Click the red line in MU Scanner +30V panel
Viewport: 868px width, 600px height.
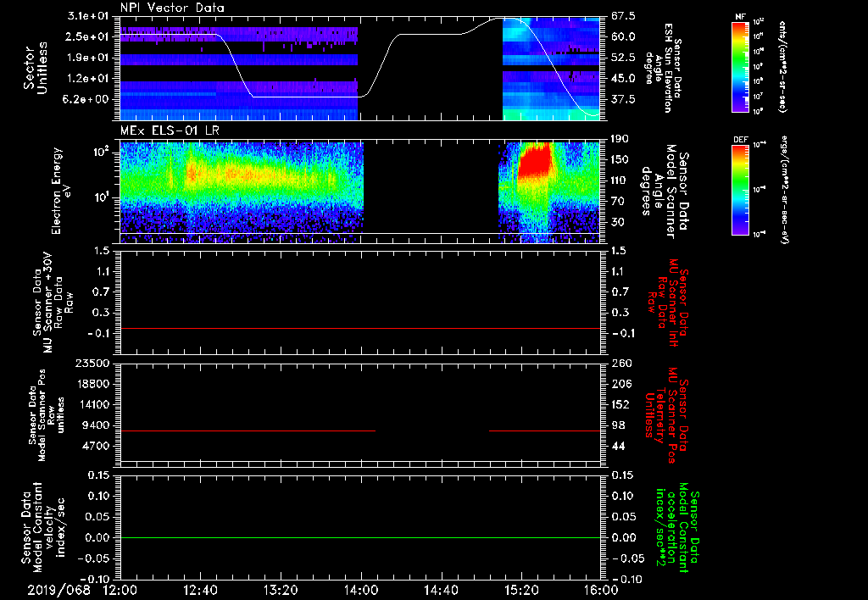point(359,328)
